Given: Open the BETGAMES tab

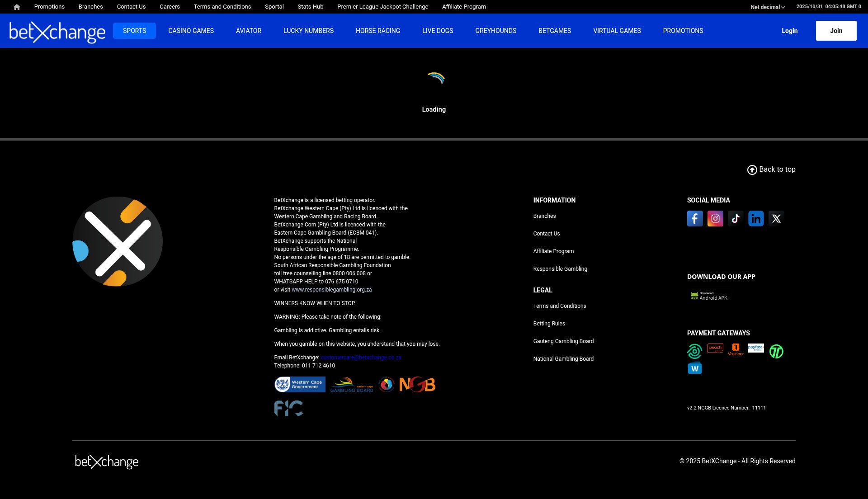Looking at the screenshot, I should (x=555, y=31).
